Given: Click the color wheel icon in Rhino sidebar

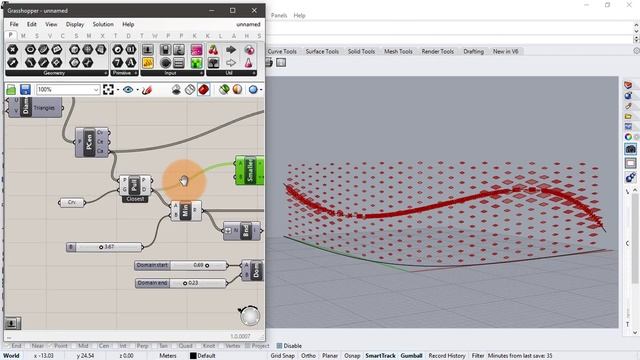Looking at the screenshot, I should point(628,137).
